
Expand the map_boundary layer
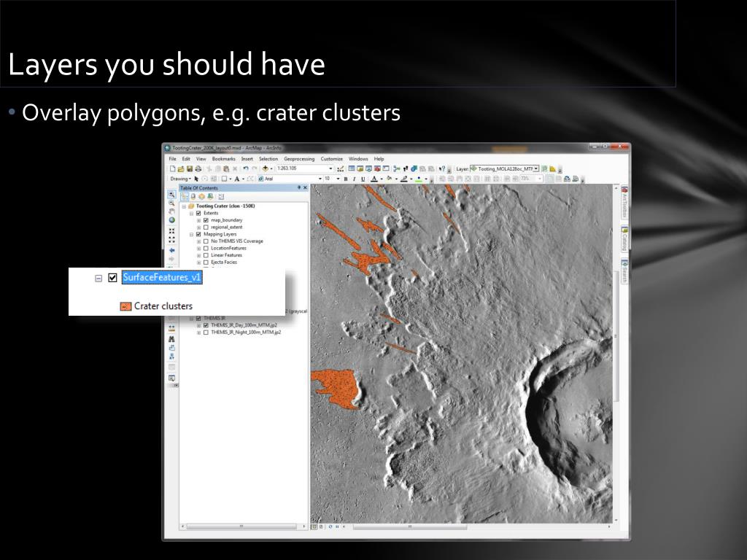pos(198,220)
